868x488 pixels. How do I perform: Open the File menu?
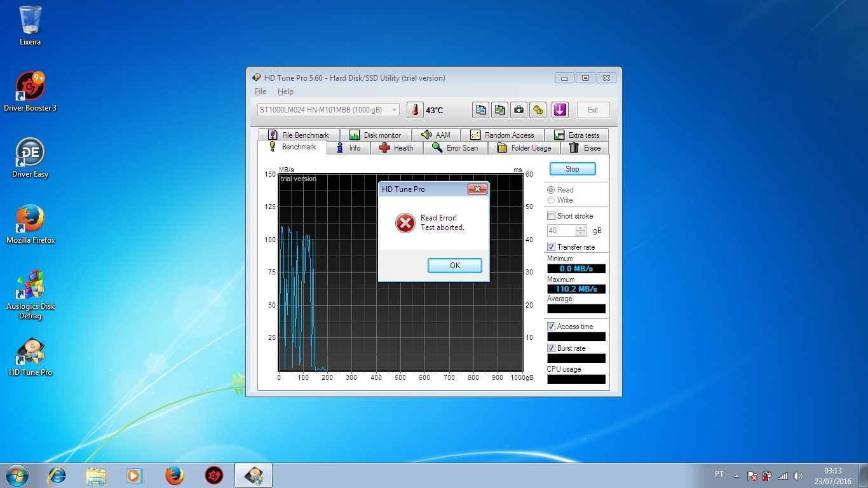[261, 91]
